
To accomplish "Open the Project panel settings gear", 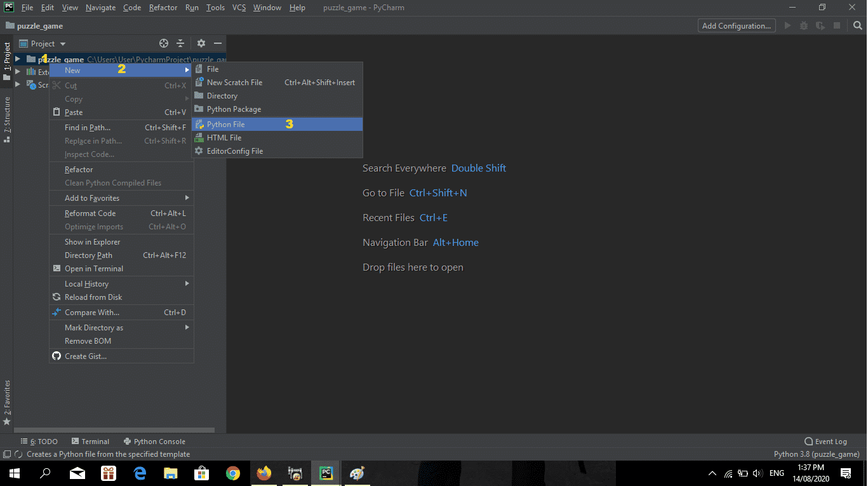I will point(200,43).
